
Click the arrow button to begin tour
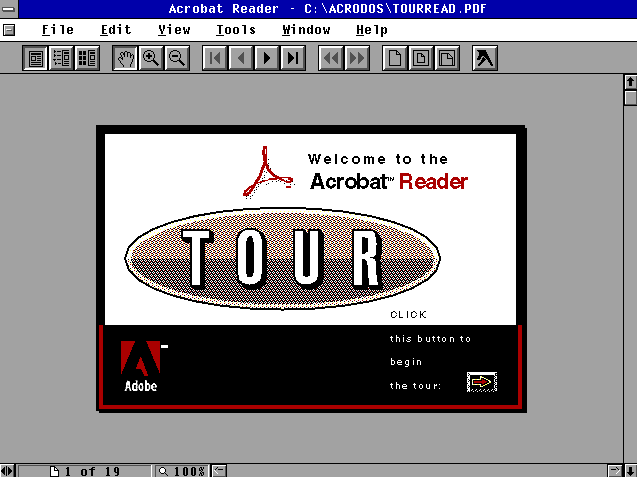pos(482,382)
